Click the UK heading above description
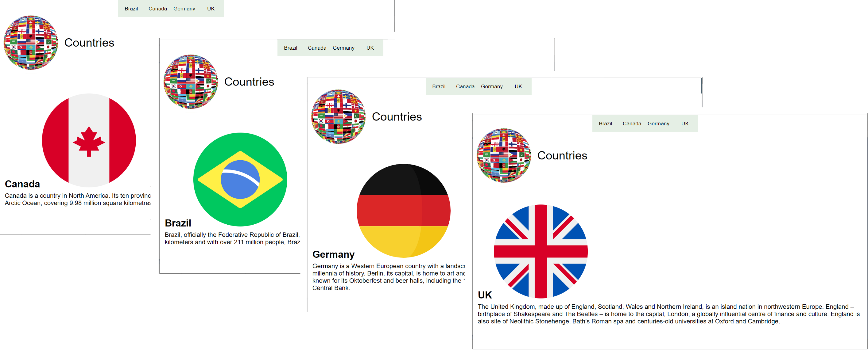This screenshot has height=350, width=868. pos(485,295)
